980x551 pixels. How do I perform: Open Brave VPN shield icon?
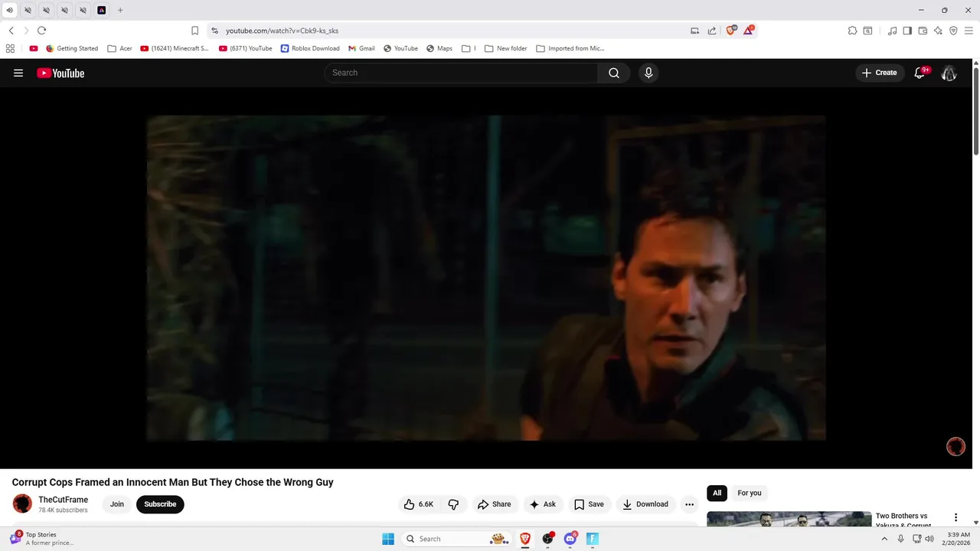pos(953,31)
